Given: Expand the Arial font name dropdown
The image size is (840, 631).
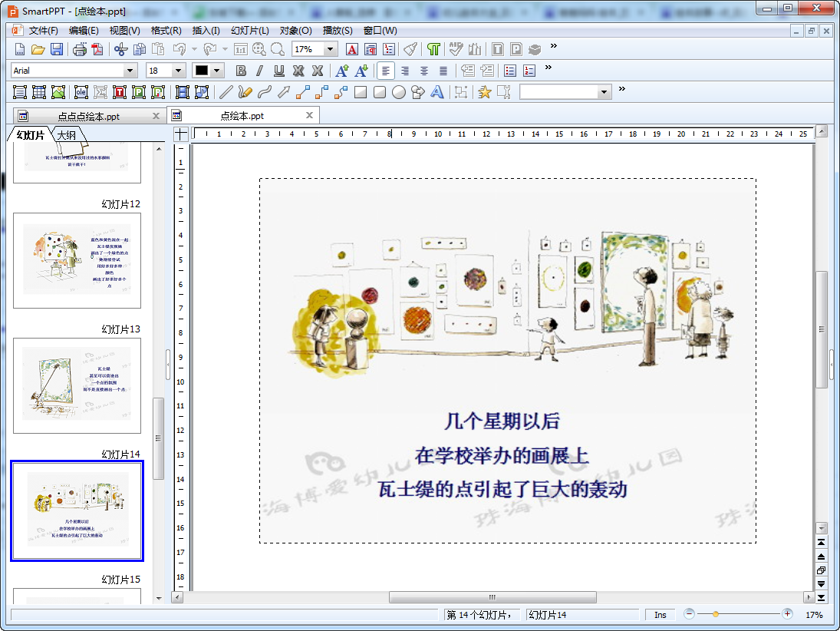Looking at the screenshot, I should (x=129, y=71).
